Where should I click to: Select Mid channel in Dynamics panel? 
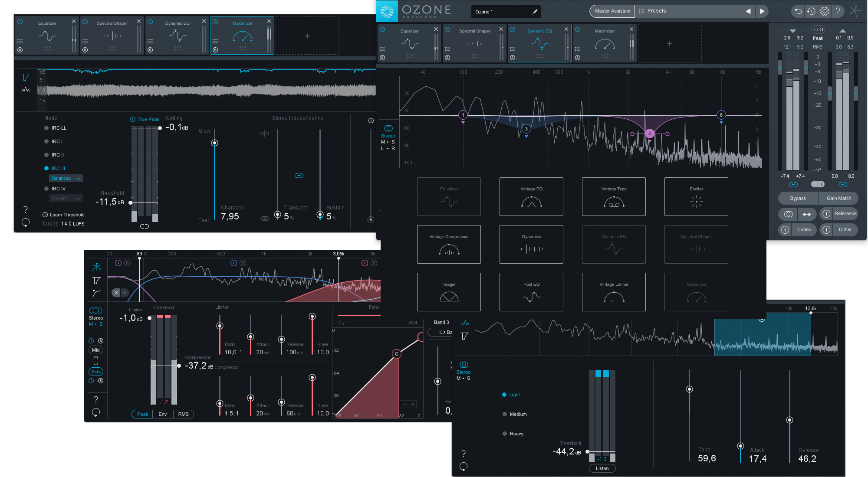pos(96,350)
